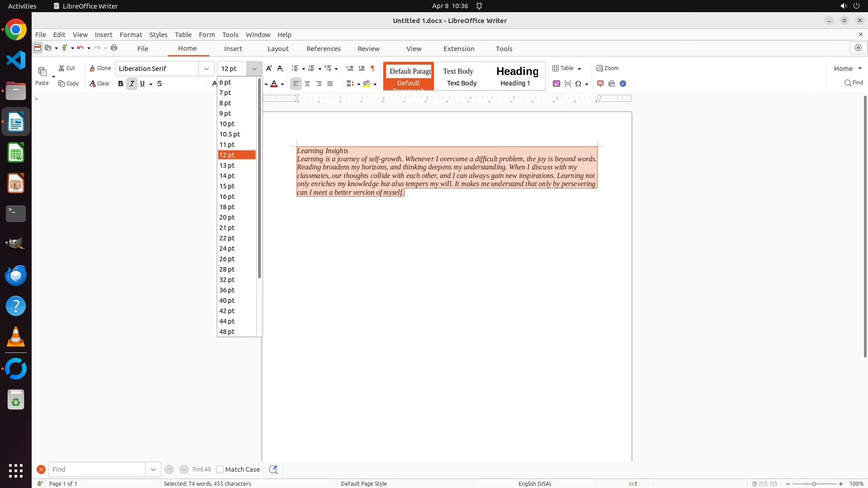Increase font size with A-up icon
The height and width of the screenshot is (488, 868).
pyautogui.click(x=269, y=68)
